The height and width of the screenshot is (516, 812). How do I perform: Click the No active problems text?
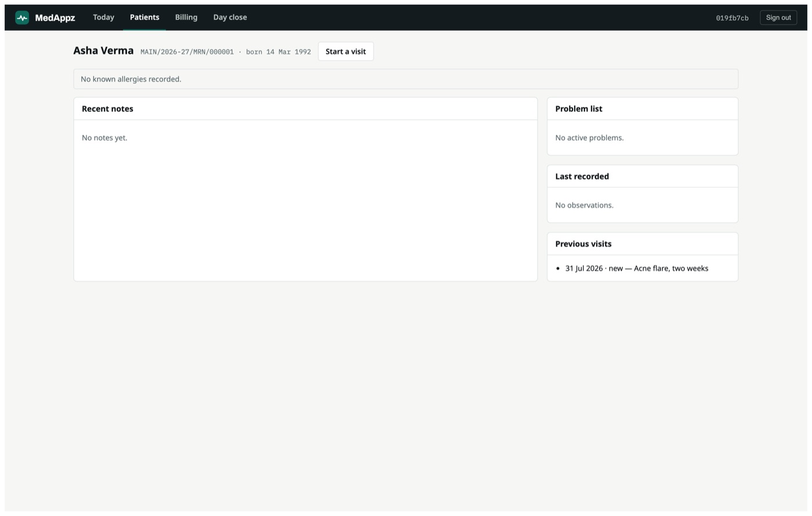[589, 137]
